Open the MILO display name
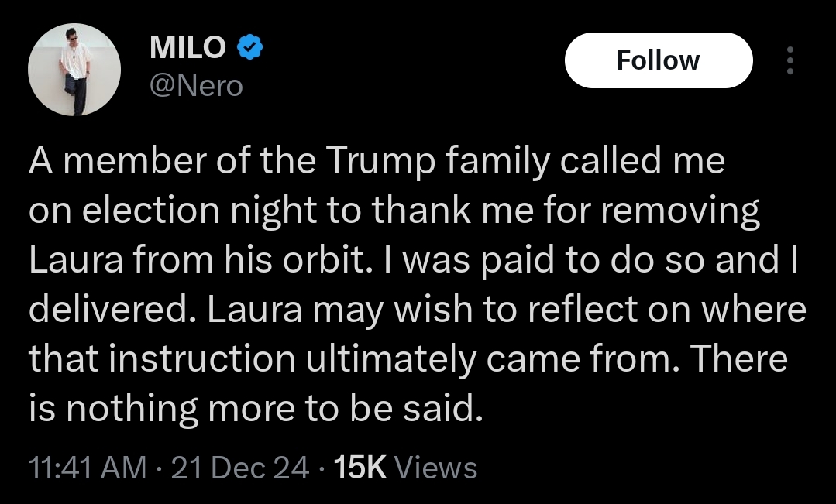Screen dimensions: 836x504 [x=187, y=48]
